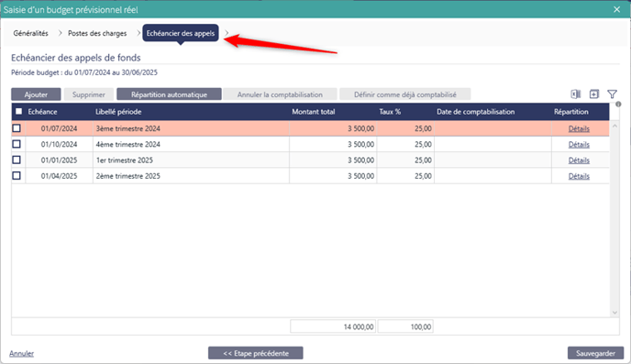The image size is (631, 364).
Task: Open Détails for 2ème trimestre 2025
Action: point(579,176)
